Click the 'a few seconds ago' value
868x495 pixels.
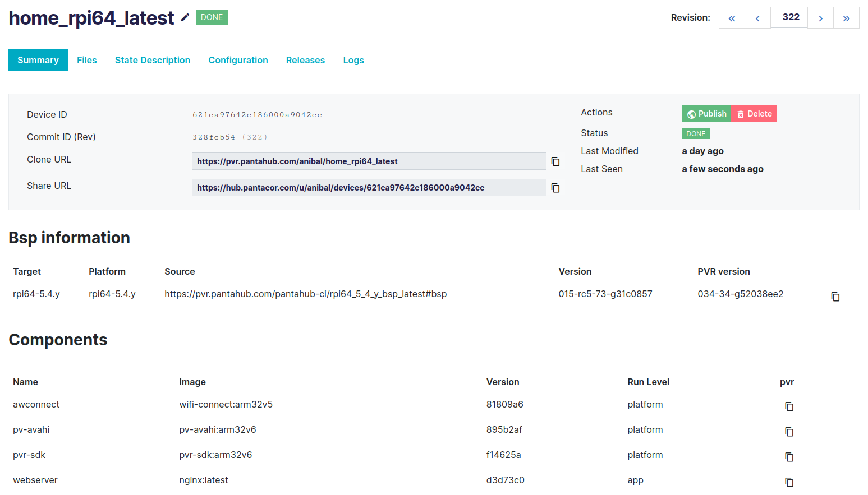pos(723,169)
